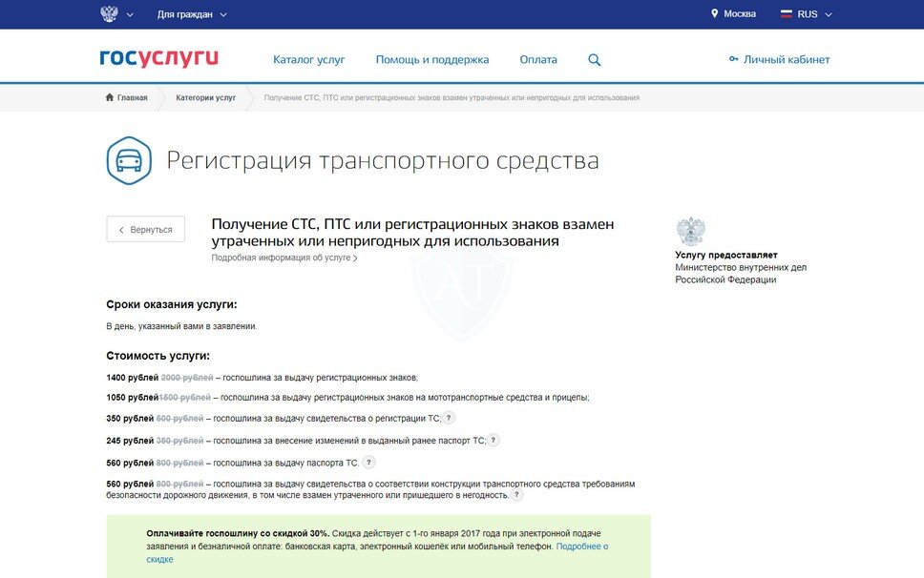Click the location pin icon next to Москва
924x578 pixels.
[x=714, y=13]
